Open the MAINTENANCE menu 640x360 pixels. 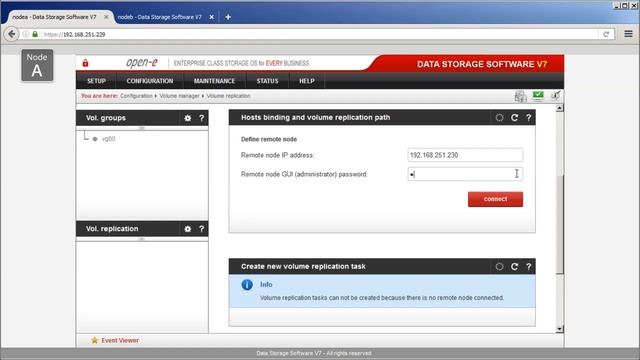point(214,81)
